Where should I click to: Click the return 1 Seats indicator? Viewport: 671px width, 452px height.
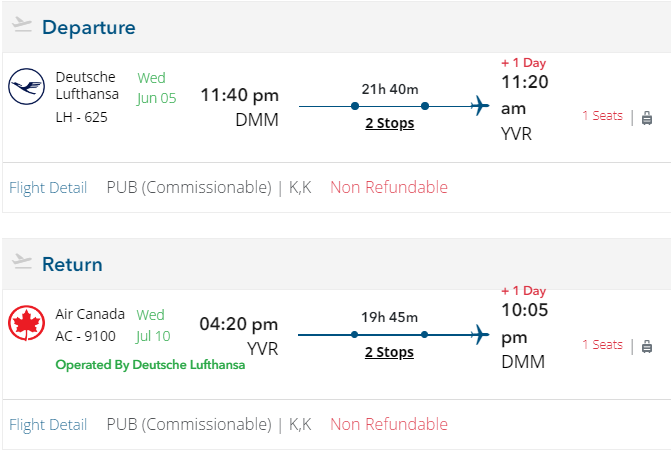pos(602,345)
